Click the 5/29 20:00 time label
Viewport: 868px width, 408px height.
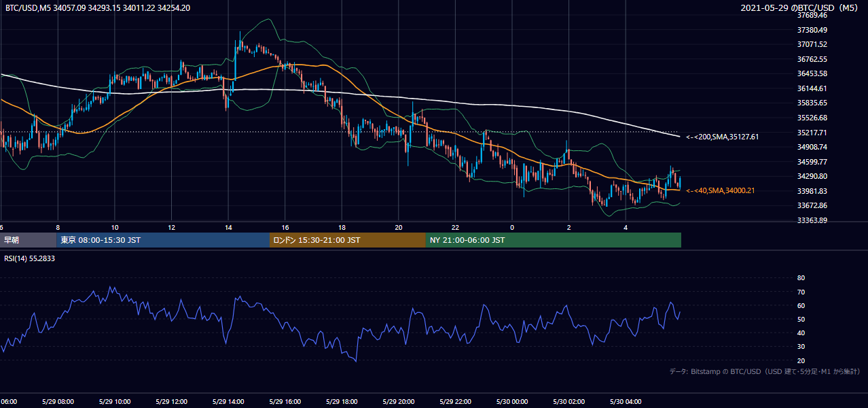coord(398,401)
